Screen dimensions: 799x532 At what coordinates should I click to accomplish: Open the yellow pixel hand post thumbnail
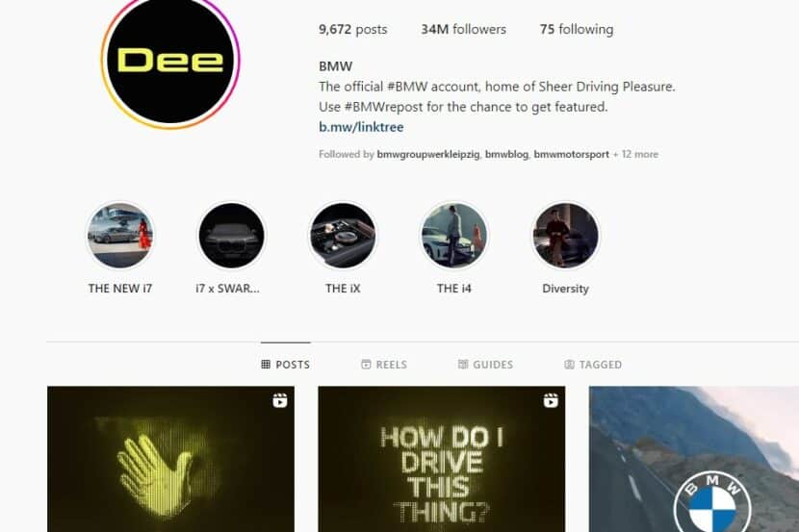[x=170, y=459]
